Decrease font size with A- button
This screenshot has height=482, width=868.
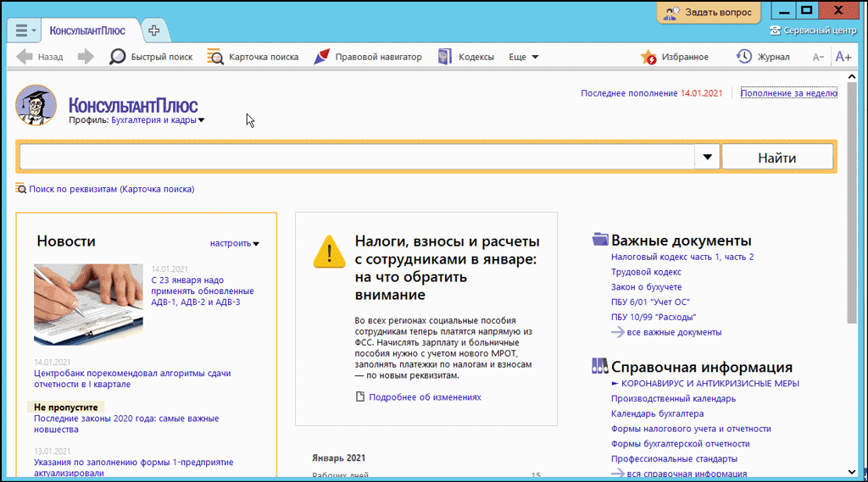coord(818,57)
